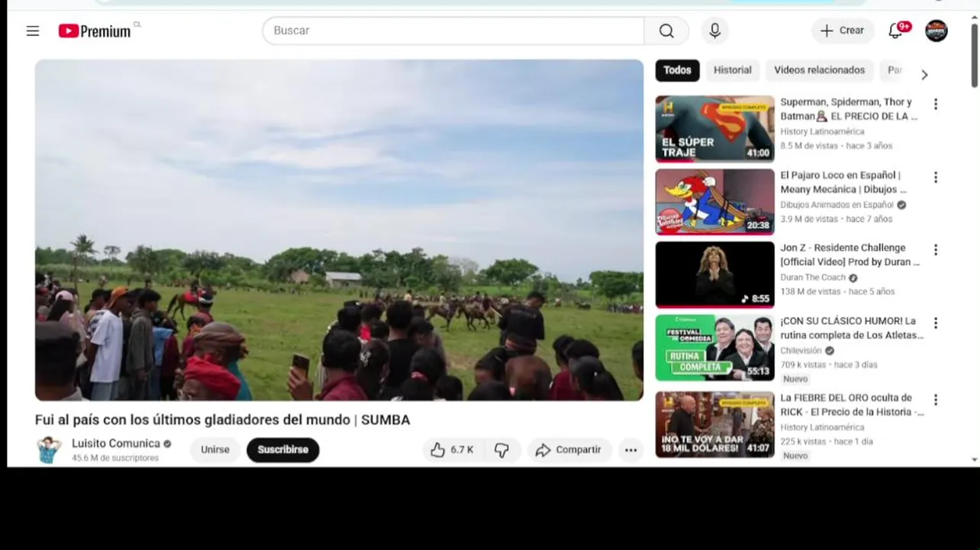Image resolution: width=980 pixels, height=550 pixels.
Task: Click '45.6 M de suscriptores' text
Action: point(115,458)
